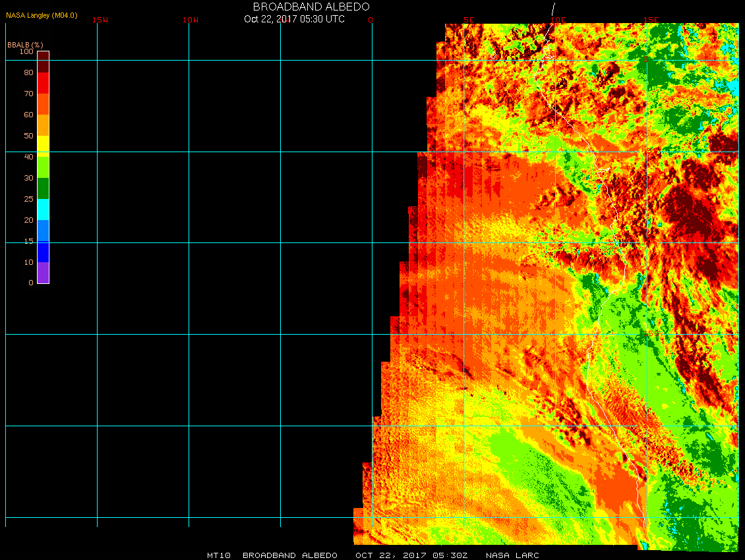The height and width of the screenshot is (560, 745).
Task: Click the legend value '0' at scale bottom
Action: coord(31,283)
